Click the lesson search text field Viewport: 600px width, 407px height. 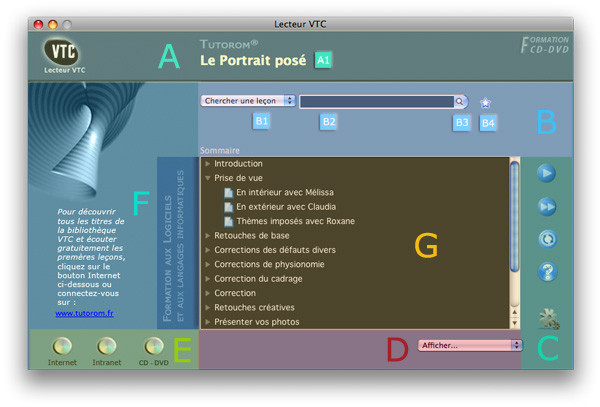(377, 101)
